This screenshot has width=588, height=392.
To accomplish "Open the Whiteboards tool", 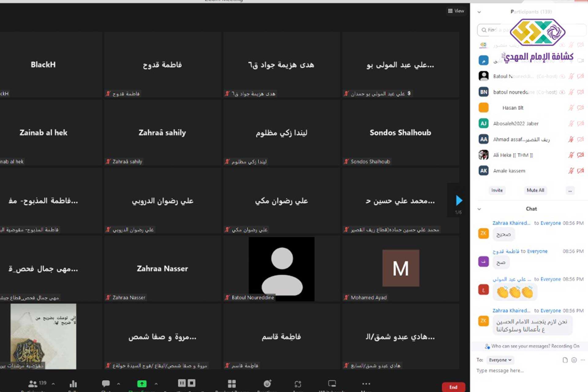I will pos(332,383).
